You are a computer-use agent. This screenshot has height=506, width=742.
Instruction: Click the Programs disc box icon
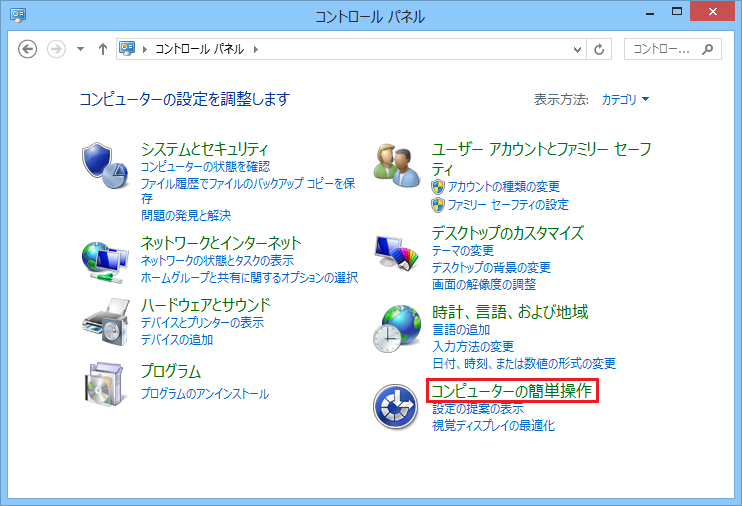click(105, 384)
